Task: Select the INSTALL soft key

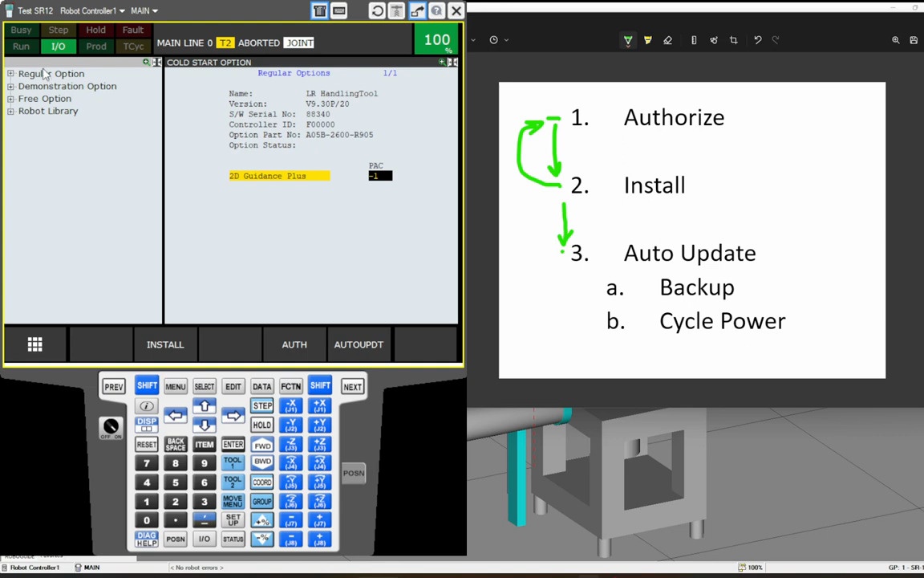Action: [165, 344]
